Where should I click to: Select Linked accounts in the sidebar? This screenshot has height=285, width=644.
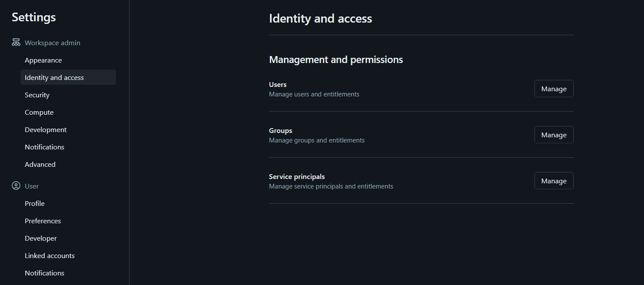tap(50, 256)
